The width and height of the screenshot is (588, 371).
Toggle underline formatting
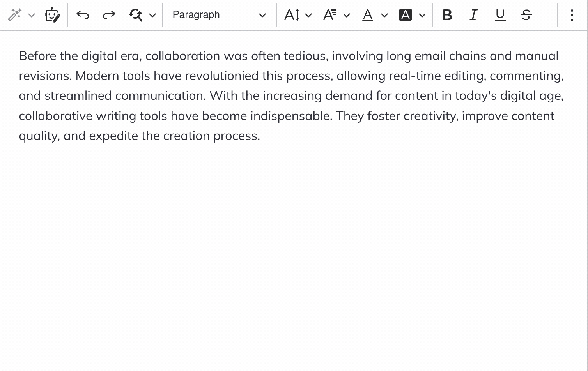click(x=500, y=15)
